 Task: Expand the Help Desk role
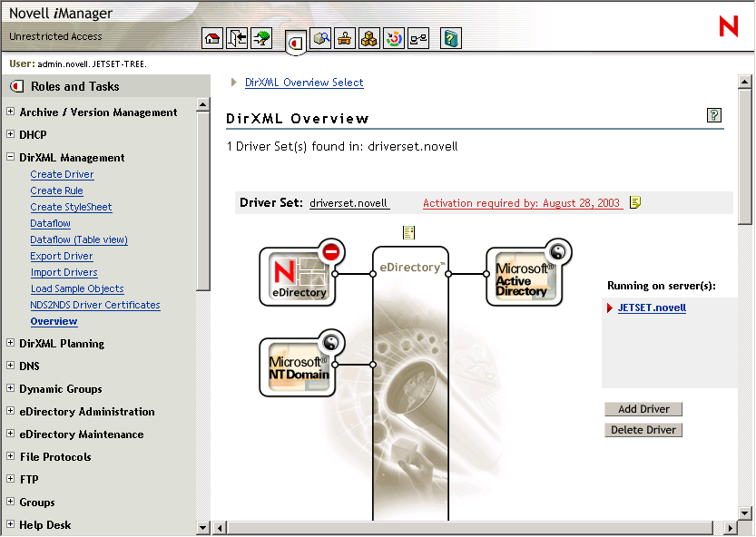[x=10, y=524]
